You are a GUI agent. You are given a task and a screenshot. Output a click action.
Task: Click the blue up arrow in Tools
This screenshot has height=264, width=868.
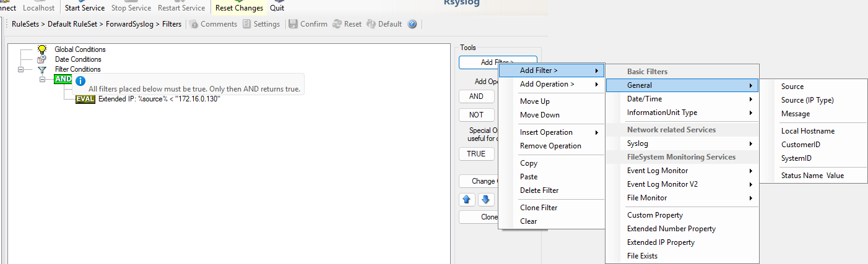(x=467, y=200)
